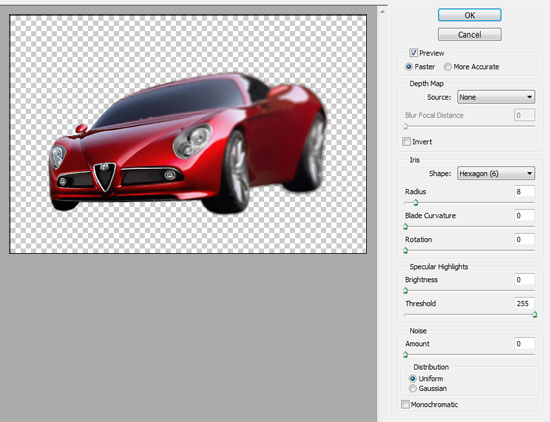Screen dimensions: 550x422
Task: Click the Blade Curvature slider handle
Action: click(x=405, y=227)
